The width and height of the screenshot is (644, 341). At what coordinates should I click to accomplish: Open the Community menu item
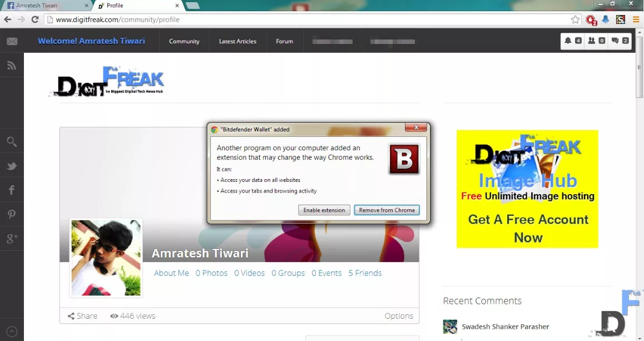click(x=184, y=41)
